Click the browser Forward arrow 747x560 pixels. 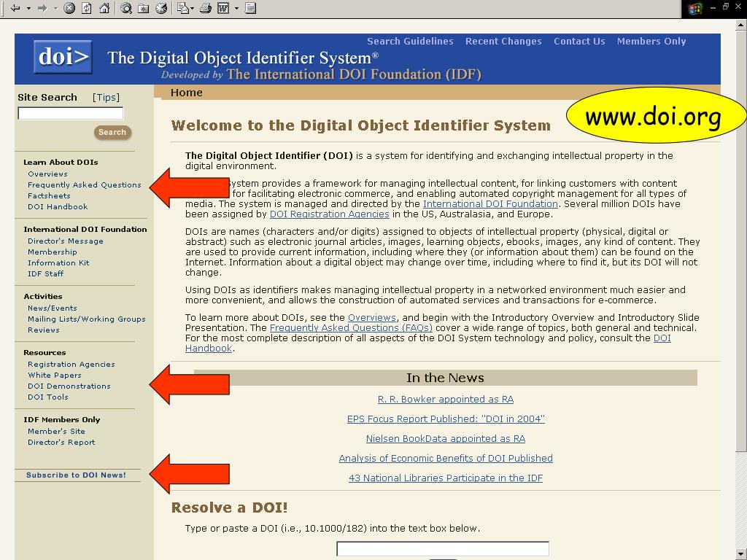[x=42, y=8]
